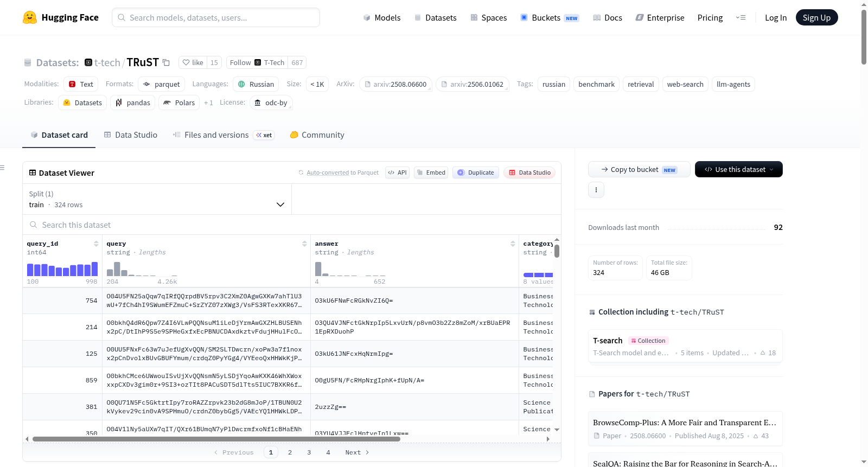This screenshot has width=868, height=467.
Task: Open the T-search collection card
Action: tap(685, 347)
